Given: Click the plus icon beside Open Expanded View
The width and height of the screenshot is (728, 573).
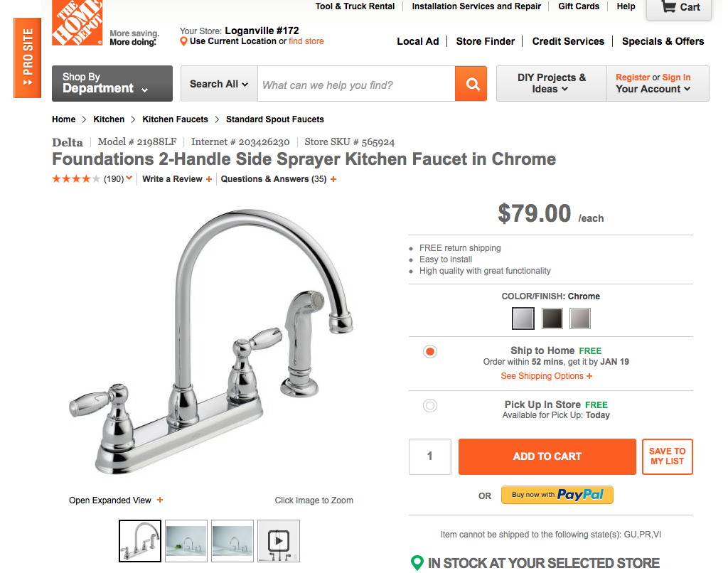Looking at the screenshot, I should point(160,500).
